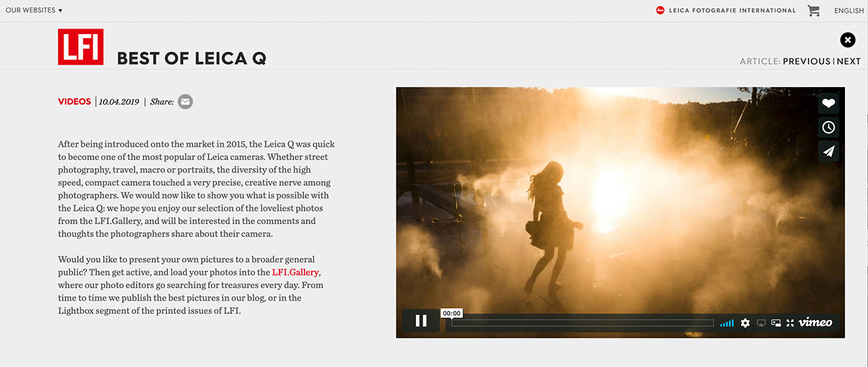Add video to Watch Later clock icon
Image resolution: width=868 pixels, height=367 pixels.
(828, 127)
